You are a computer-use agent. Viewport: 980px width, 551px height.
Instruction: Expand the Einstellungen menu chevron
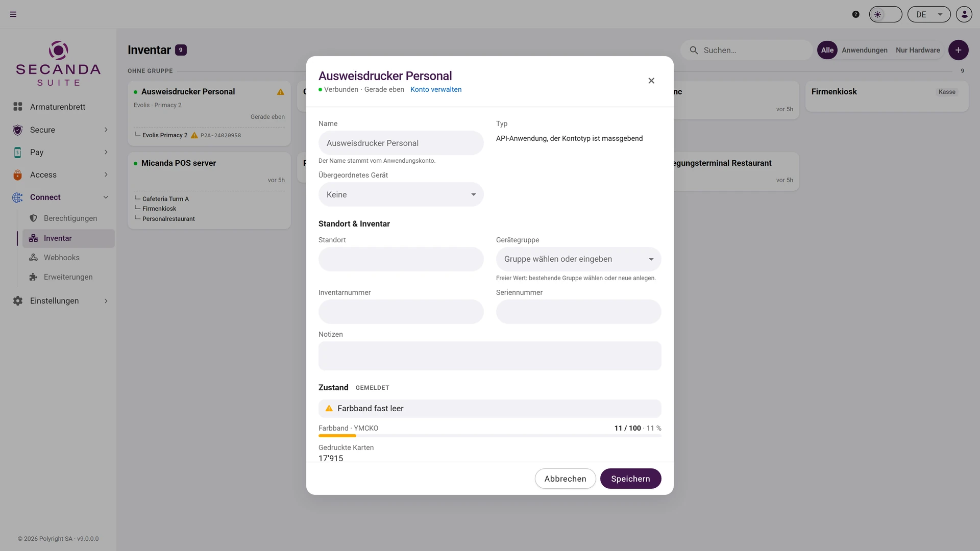point(106,300)
